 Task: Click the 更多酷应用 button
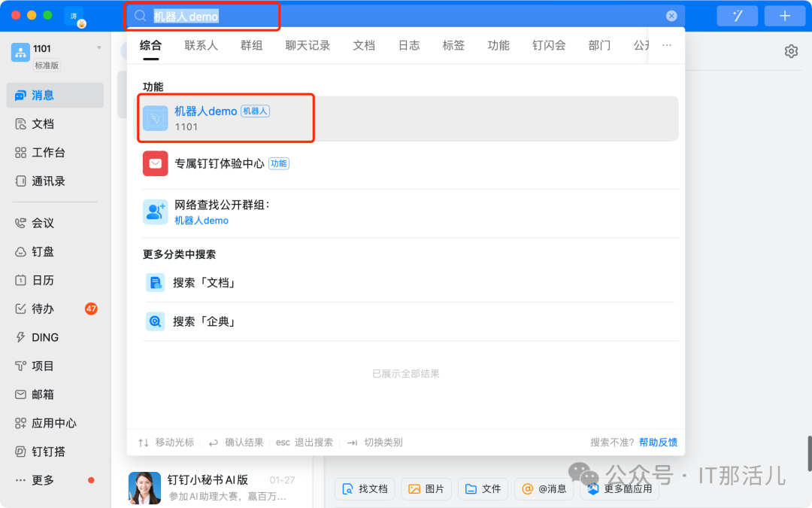tap(620, 489)
